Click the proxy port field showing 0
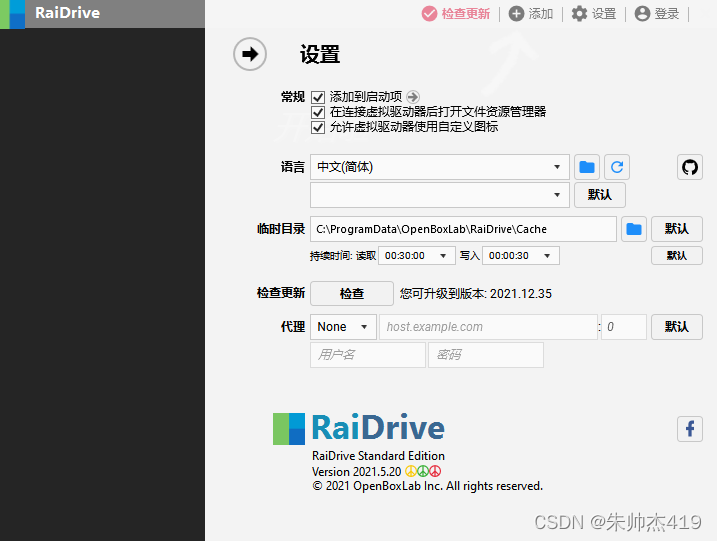This screenshot has height=541, width=717. (624, 327)
